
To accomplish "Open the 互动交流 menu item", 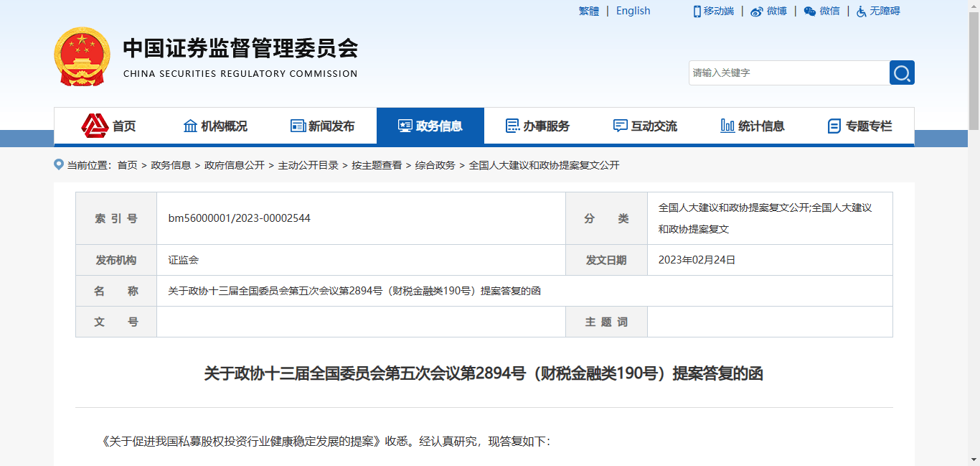I will pos(644,125).
